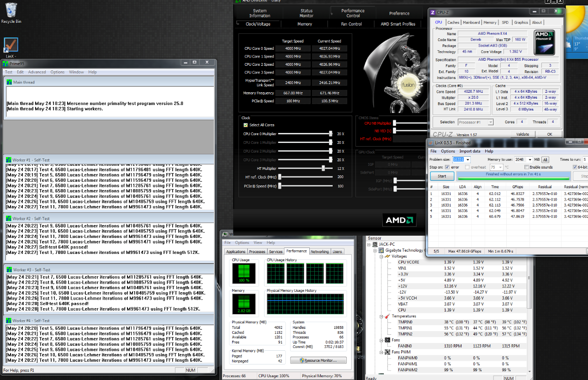Click the HT ref. Clock slider under Clock
Image resolution: width=588 pixels, height=380 pixels.
point(305,177)
